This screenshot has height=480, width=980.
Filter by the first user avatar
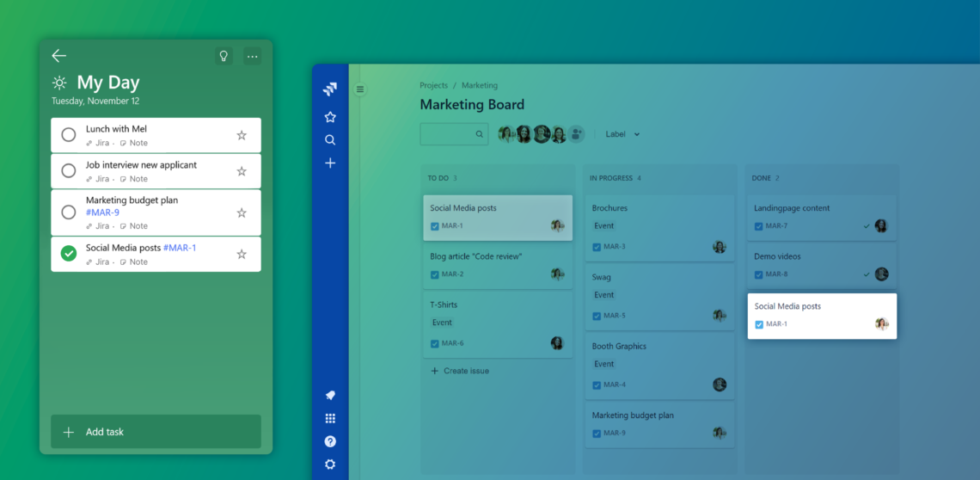coord(506,134)
